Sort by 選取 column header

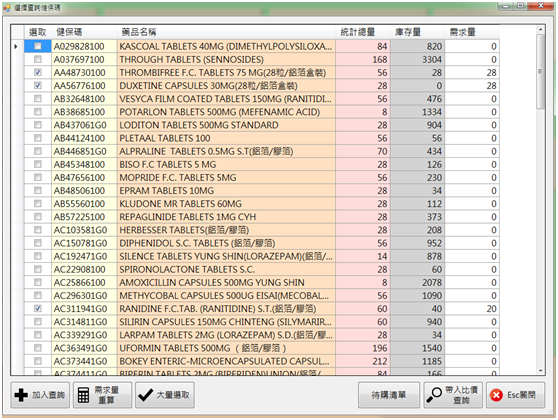point(38,32)
